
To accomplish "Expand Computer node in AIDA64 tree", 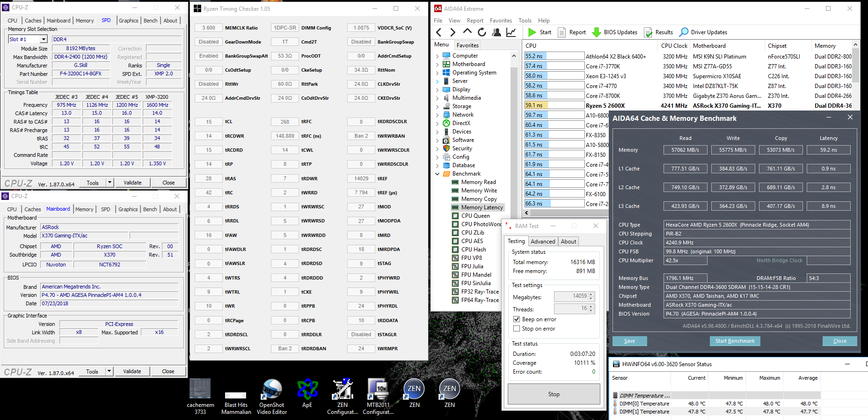I will coord(437,56).
